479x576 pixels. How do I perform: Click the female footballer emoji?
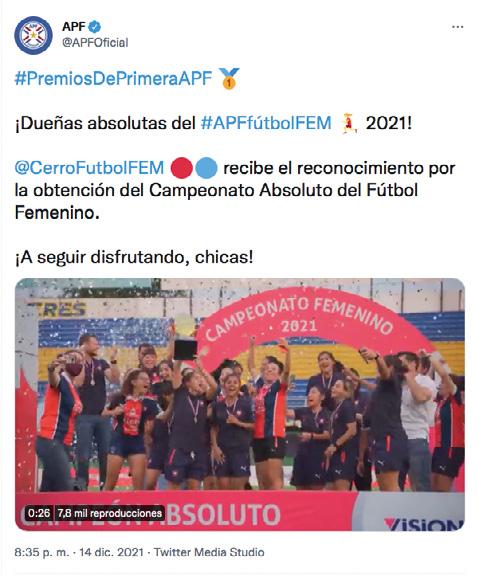coord(349,123)
